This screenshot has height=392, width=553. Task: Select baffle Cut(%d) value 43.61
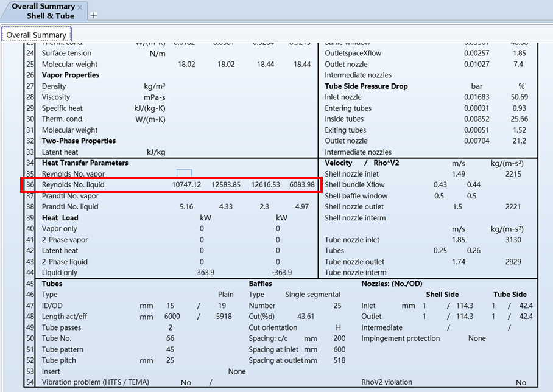tap(305, 317)
